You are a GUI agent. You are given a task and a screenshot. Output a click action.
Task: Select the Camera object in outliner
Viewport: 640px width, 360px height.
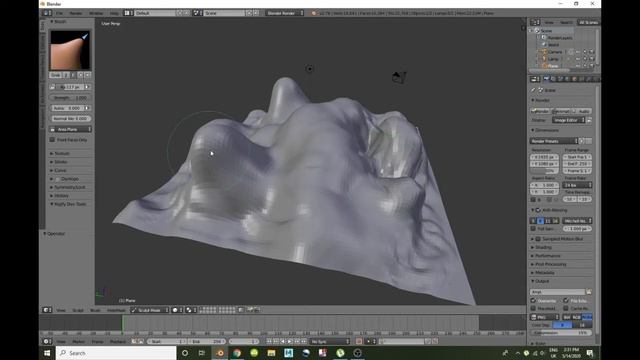point(555,52)
